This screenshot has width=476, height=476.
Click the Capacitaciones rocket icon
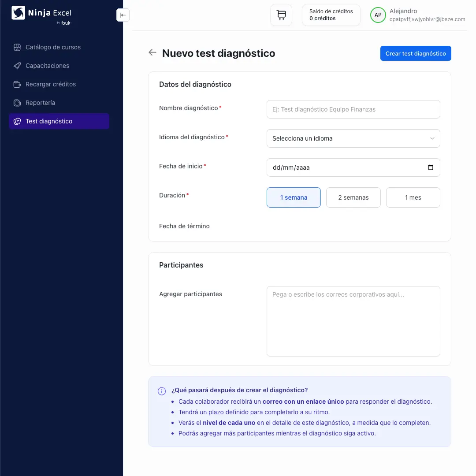click(x=17, y=66)
